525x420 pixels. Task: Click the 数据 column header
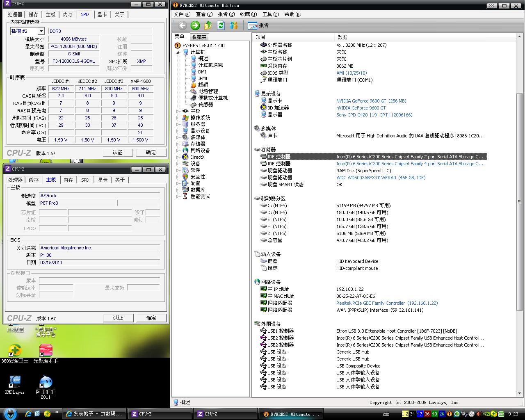(425, 37)
